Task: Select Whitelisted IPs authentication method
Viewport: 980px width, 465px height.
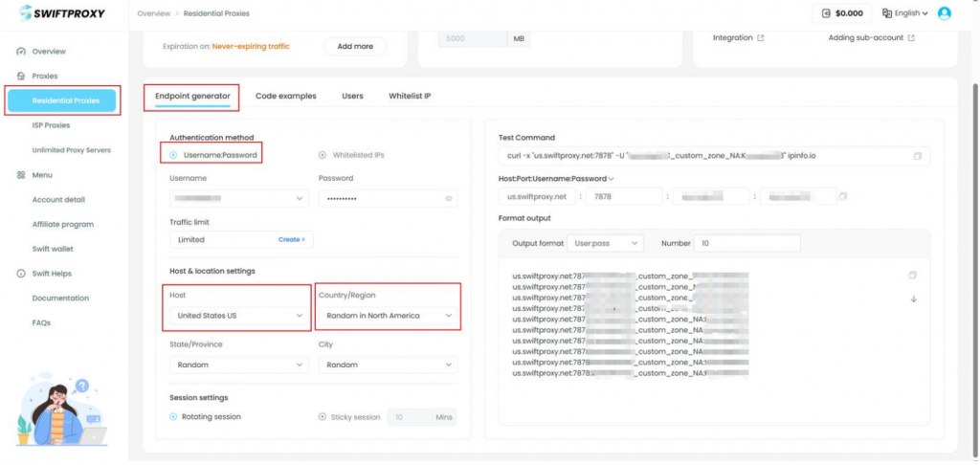Action: point(323,154)
